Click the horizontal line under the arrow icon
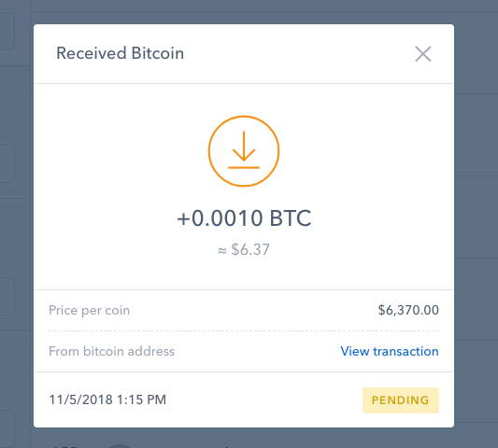The image size is (498, 448). (x=244, y=167)
